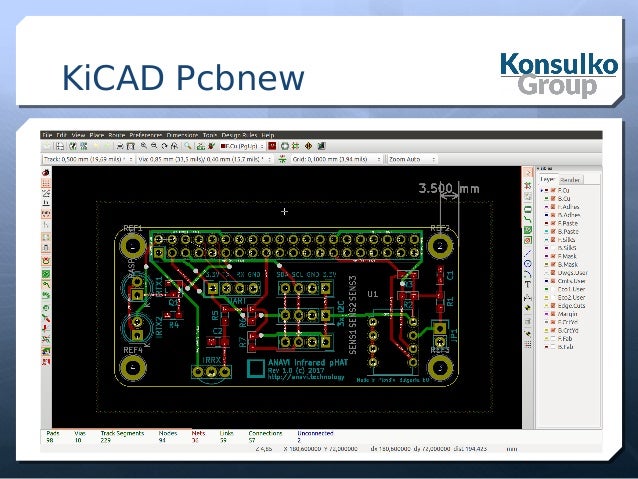This screenshot has width=638, height=479.
Task: Click the redraw view icon
Action: tap(164, 146)
